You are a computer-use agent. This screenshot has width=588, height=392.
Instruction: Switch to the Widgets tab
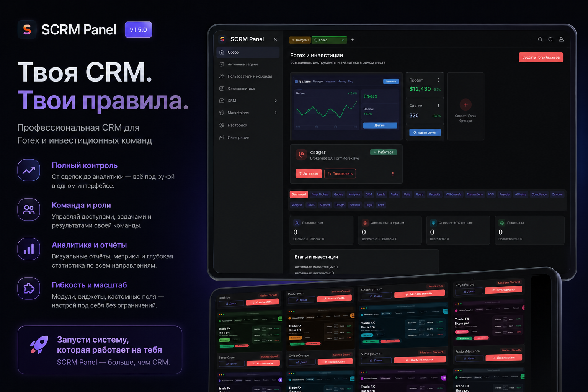click(297, 205)
